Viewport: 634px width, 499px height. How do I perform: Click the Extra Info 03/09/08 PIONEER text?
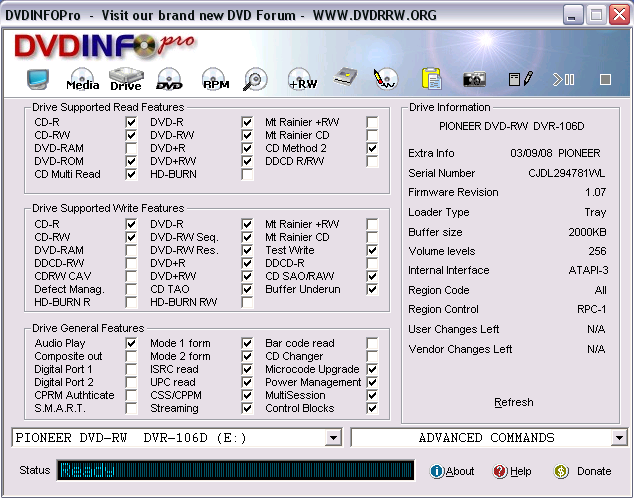[555, 153]
